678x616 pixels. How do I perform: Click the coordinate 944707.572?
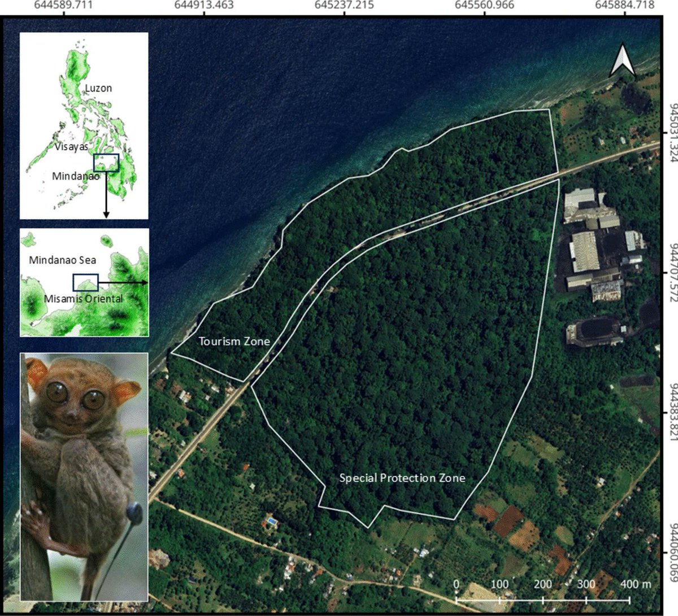click(x=673, y=273)
